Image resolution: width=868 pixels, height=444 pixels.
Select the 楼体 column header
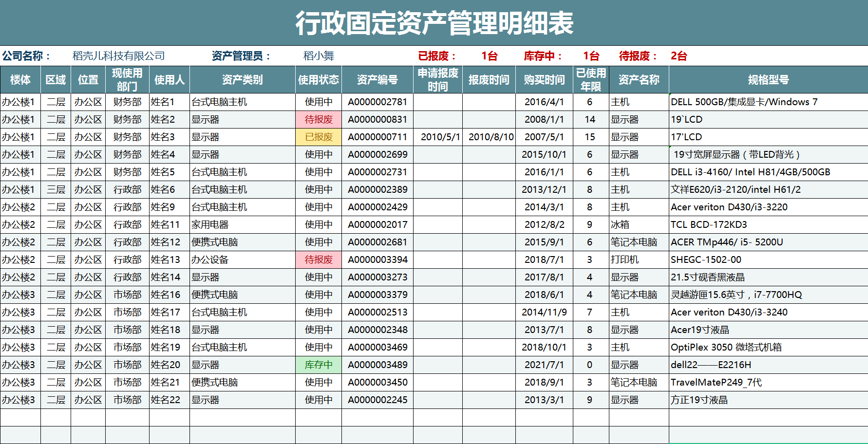(x=20, y=80)
